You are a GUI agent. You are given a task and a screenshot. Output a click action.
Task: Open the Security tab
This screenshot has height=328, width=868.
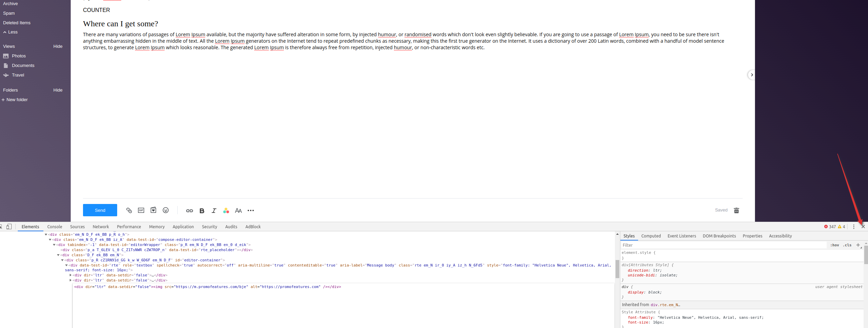(209, 227)
